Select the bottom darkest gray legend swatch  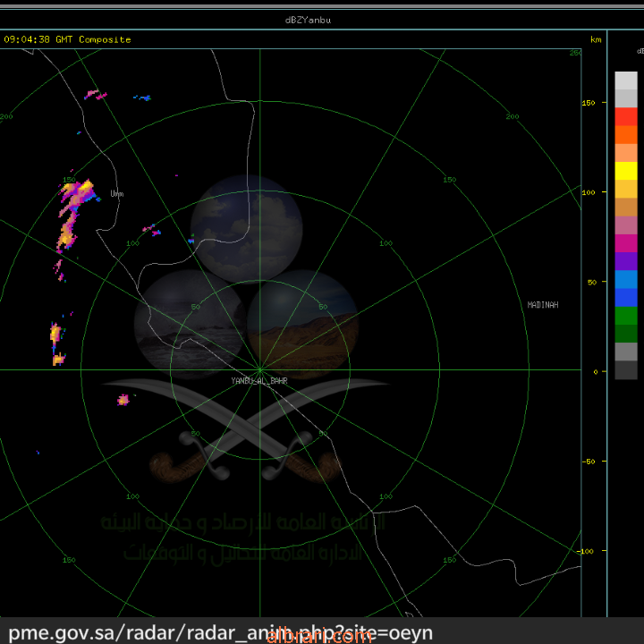coord(626,369)
